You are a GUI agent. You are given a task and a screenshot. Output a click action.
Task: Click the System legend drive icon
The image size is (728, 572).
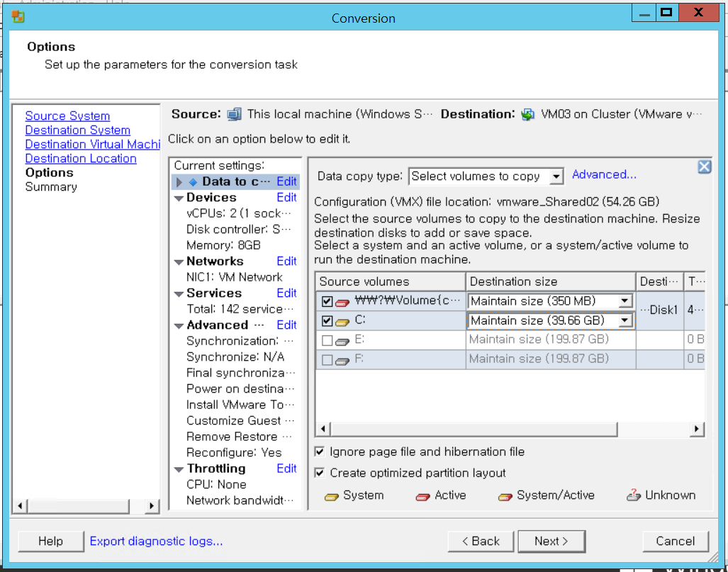point(332,497)
